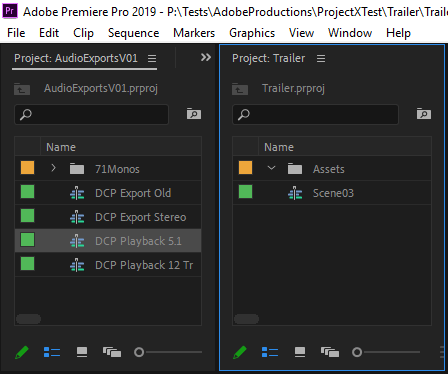The width and height of the screenshot is (448, 374).
Task: Click the find-in-bin folder icon beside AudioExportsV01 search
Action: (194, 114)
